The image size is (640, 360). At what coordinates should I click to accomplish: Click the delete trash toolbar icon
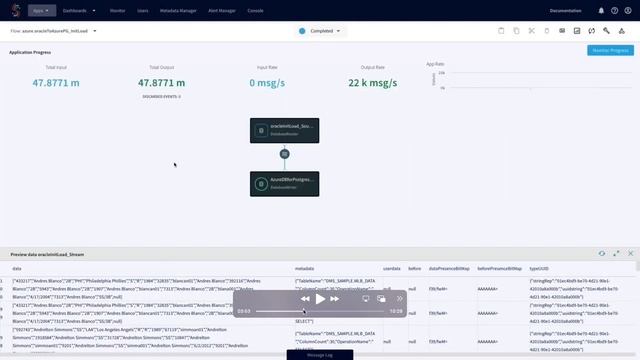point(547,31)
